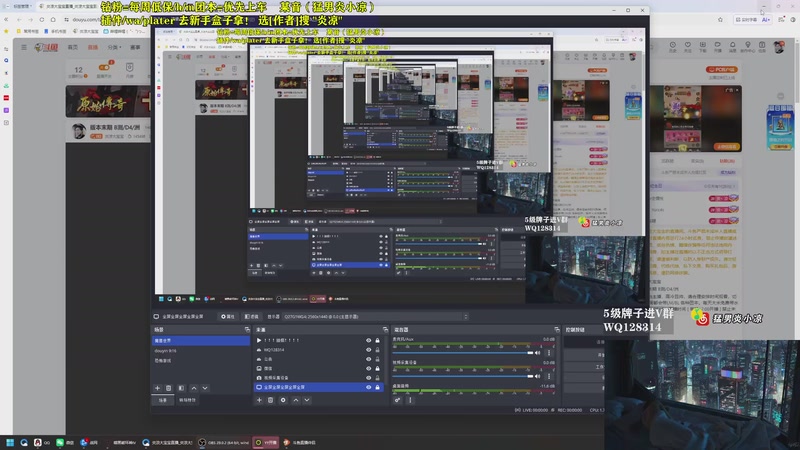
Task: Remove the selected source with the trash icon
Action: tap(271, 401)
